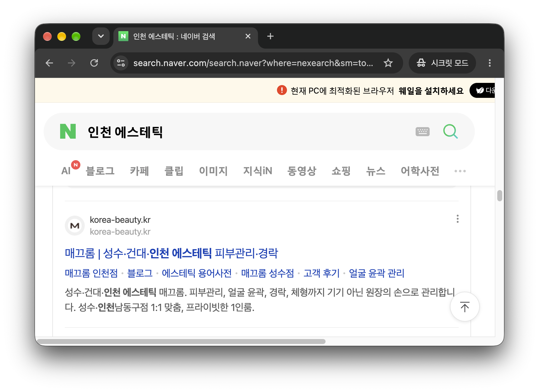539x392 pixels.
Task: Reload the page with refresh icon
Action: point(94,63)
